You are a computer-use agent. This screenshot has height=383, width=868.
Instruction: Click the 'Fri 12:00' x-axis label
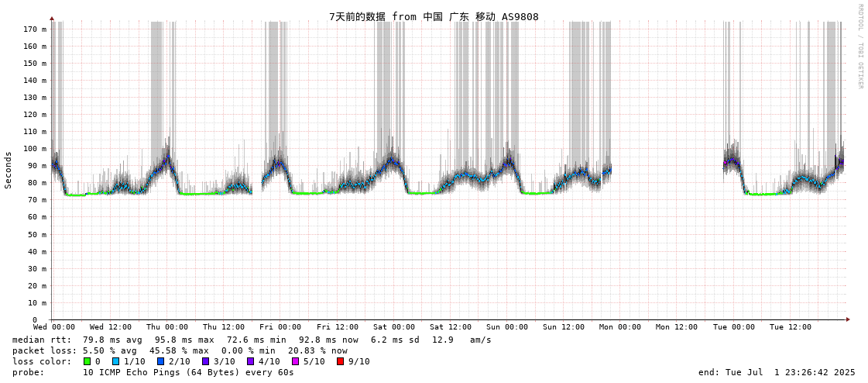coord(337,327)
